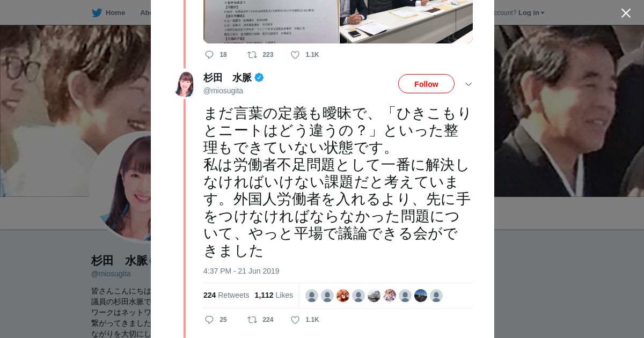
Task: Open the tweet options chevron beside Follow
Action: (x=468, y=84)
